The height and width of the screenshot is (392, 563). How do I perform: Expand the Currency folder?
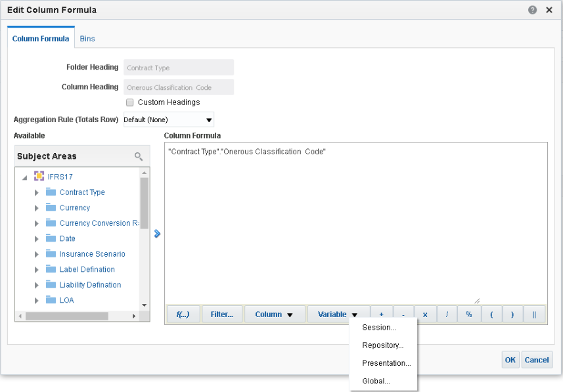(x=36, y=208)
